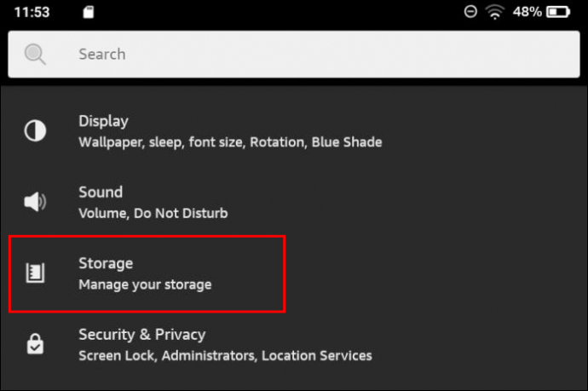Click "Volume, Do Not Disturb" description text
588x391 pixels.
coord(153,213)
